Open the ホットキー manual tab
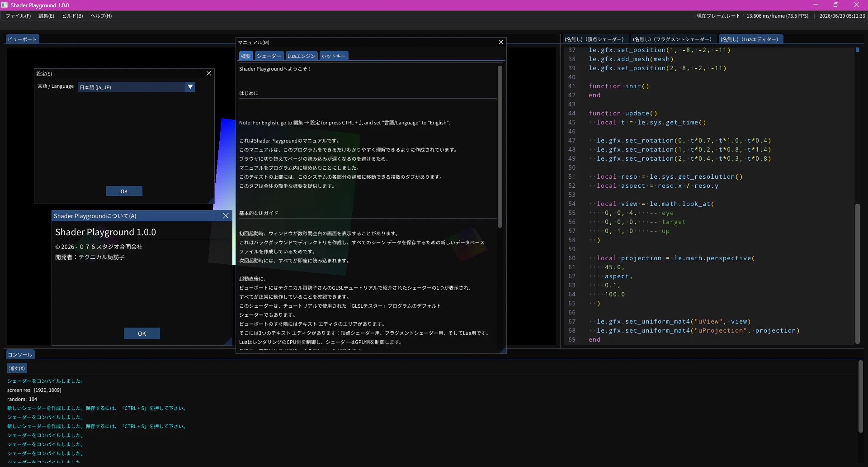Image resolution: width=868 pixels, height=467 pixels. click(334, 56)
